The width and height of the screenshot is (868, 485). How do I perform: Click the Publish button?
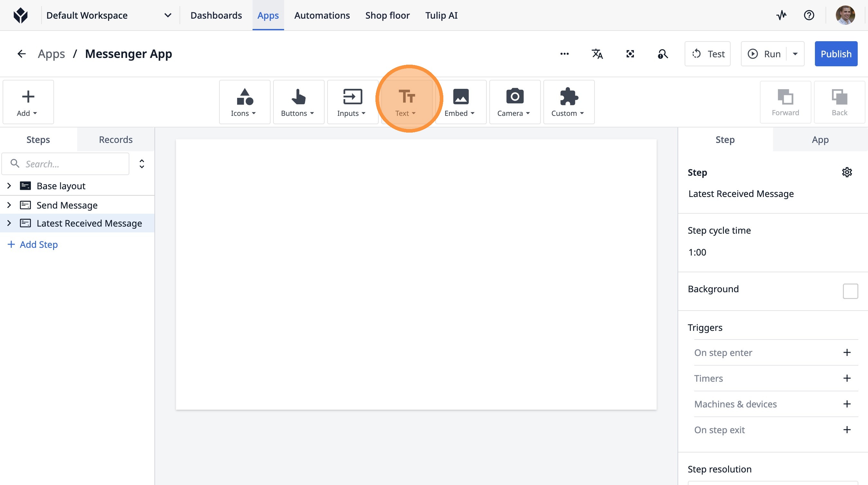click(836, 54)
